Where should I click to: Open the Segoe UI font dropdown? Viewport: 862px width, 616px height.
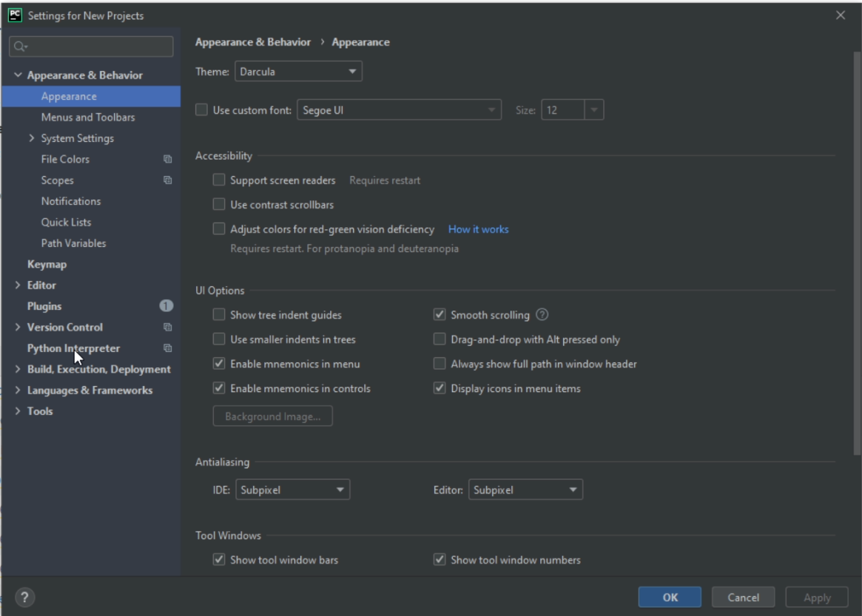point(399,110)
